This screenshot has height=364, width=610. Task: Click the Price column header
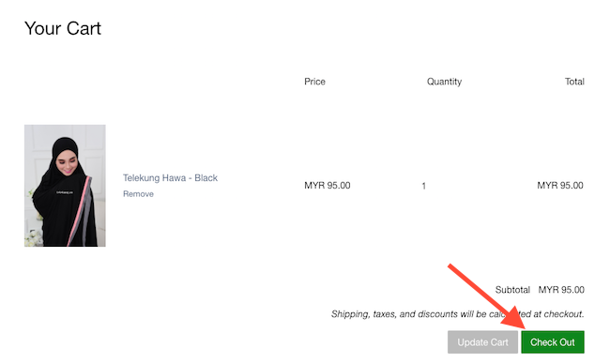coord(314,82)
